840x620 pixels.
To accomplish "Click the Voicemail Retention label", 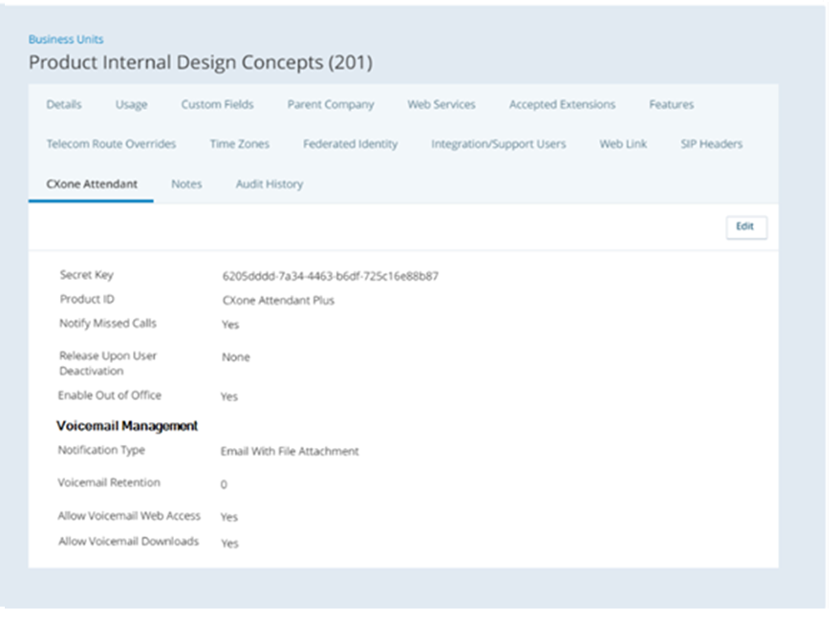I will (x=109, y=483).
